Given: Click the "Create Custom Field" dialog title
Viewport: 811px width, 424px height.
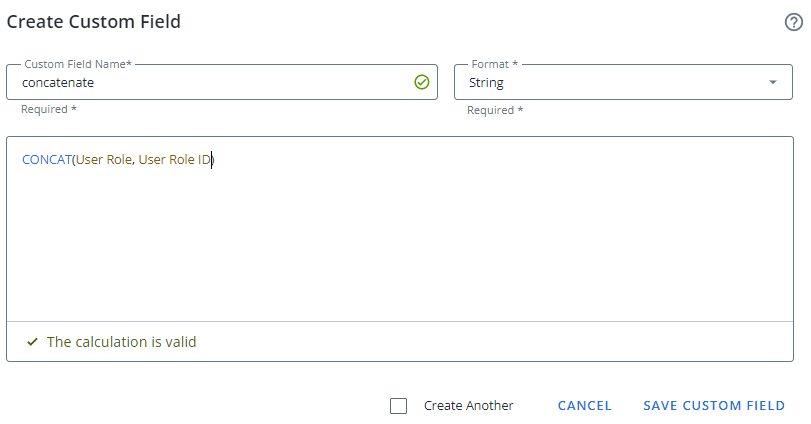Looking at the screenshot, I should click(x=94, y=21).
